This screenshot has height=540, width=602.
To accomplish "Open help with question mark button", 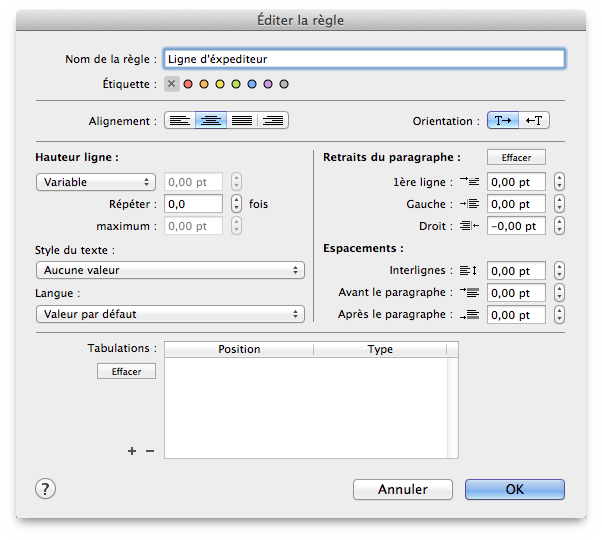I will (x=45, y=489).
